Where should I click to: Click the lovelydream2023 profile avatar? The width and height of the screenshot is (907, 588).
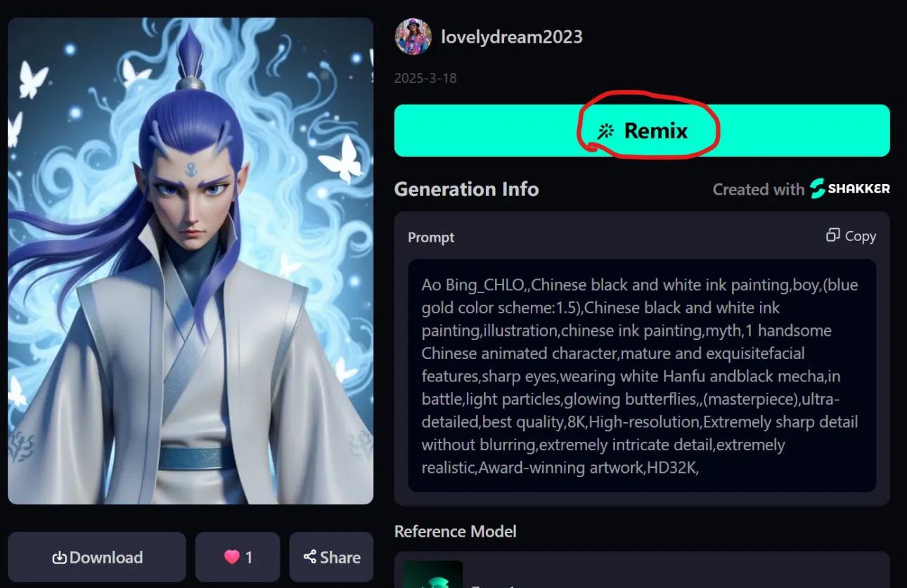coord(413,37)
